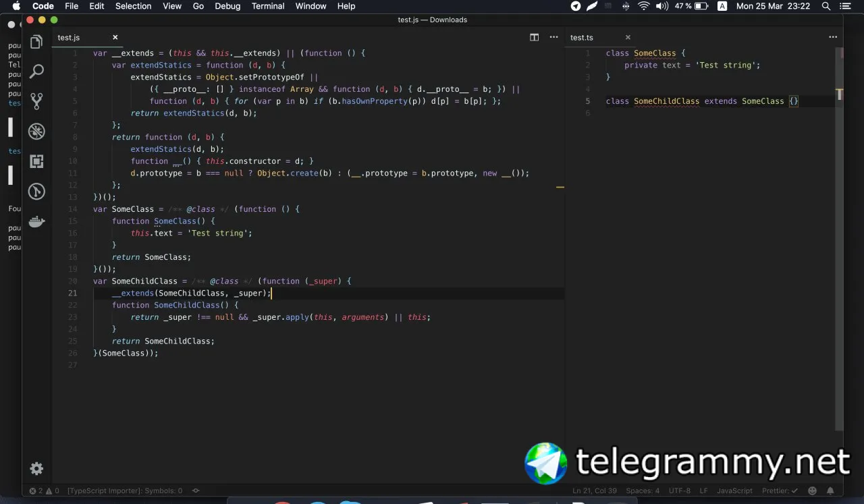Open the Docker view in the activity bar
This screenshot has width=864, height=504.
(x=36, y=221)
